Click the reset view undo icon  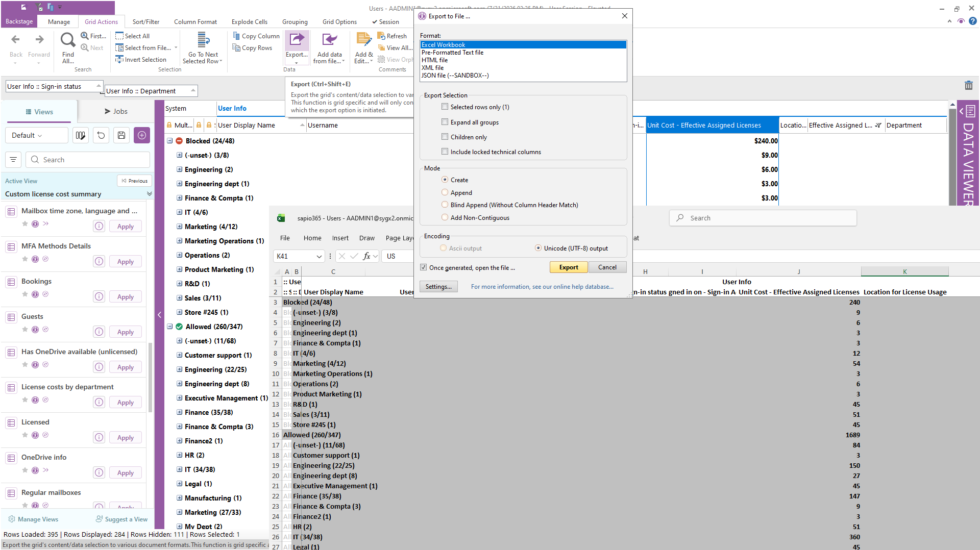(101, 135)
